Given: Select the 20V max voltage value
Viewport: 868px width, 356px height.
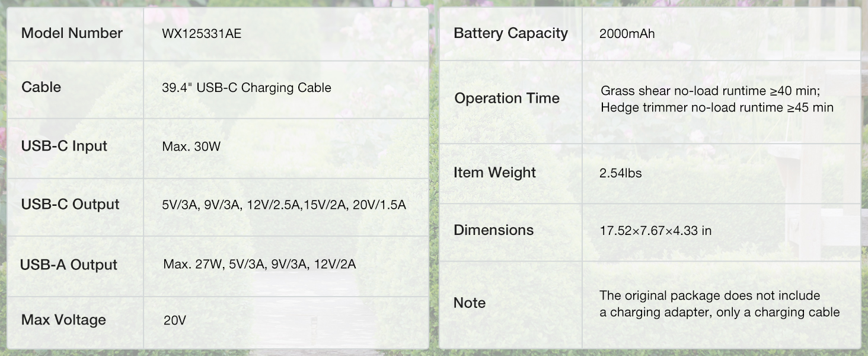Looking at the screenshot, I should 175,321.
